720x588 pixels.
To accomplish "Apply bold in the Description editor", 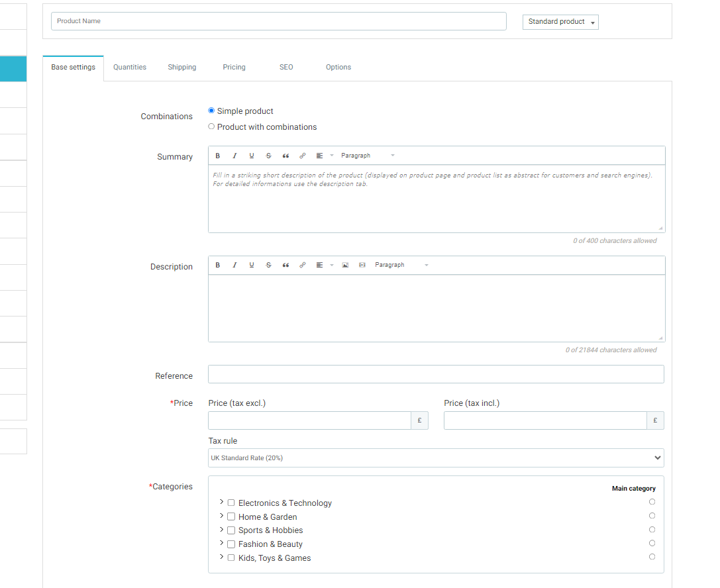I will 218,265.
